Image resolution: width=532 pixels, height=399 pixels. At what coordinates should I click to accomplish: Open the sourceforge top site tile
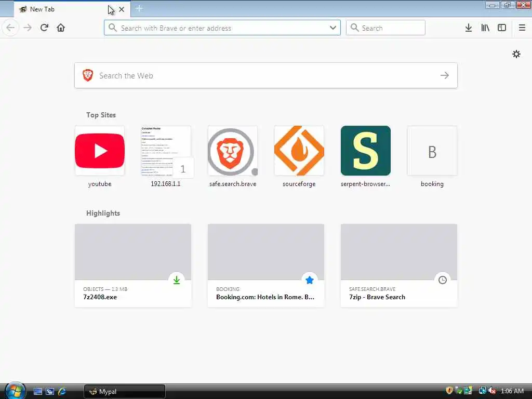[x=299, y=151]
